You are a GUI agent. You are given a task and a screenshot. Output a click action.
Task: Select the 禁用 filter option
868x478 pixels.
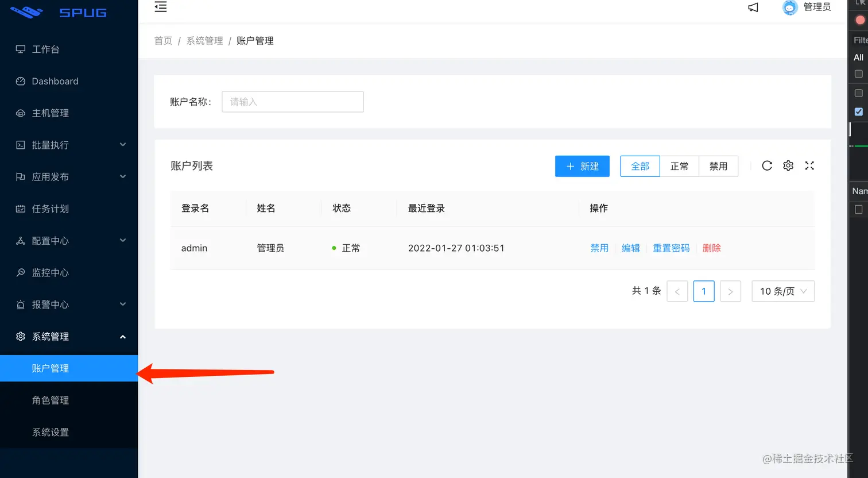click(x=718, y=166)
